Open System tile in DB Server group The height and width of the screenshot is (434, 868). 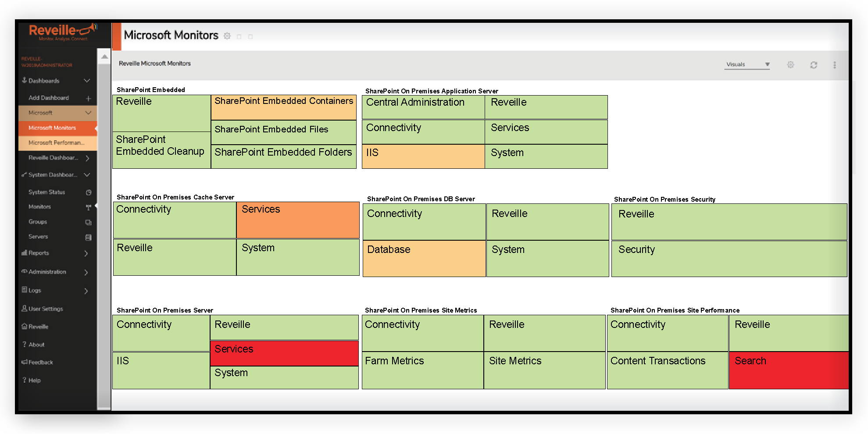[547, 259]
